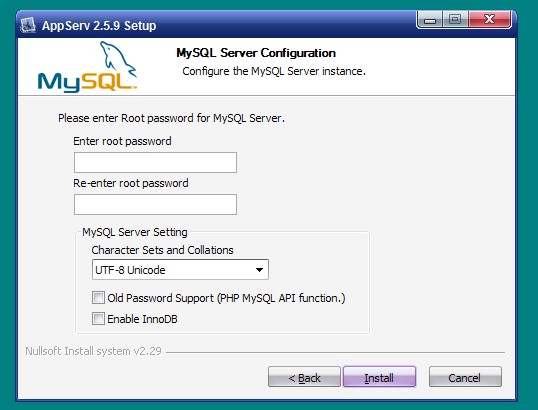Enable Old Password Support checkbox
Viewport: 538px width, 410px height.
pyautogui.click(x=98, y=297)
